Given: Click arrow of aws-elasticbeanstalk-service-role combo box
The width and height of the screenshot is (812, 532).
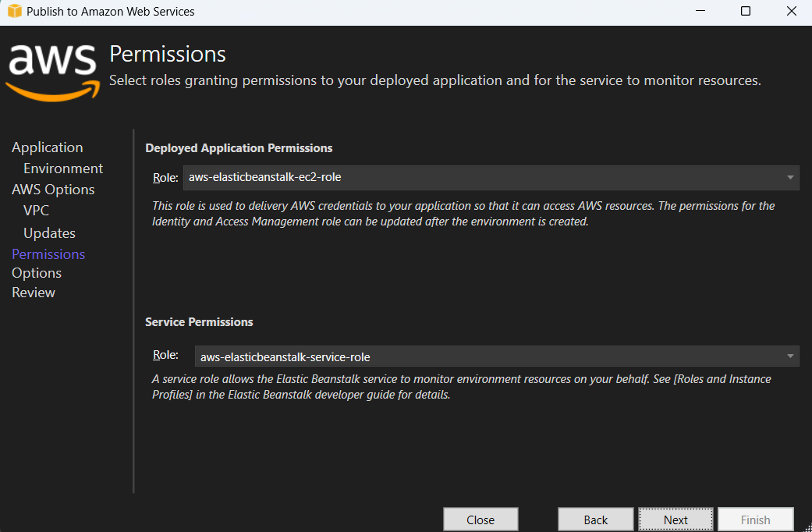Looking at the screenshot, I should click(x=790, y=356).
